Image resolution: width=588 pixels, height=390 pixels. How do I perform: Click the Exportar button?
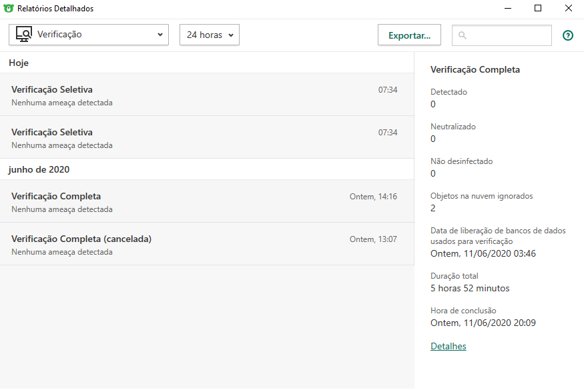click(x=409, y=35)
